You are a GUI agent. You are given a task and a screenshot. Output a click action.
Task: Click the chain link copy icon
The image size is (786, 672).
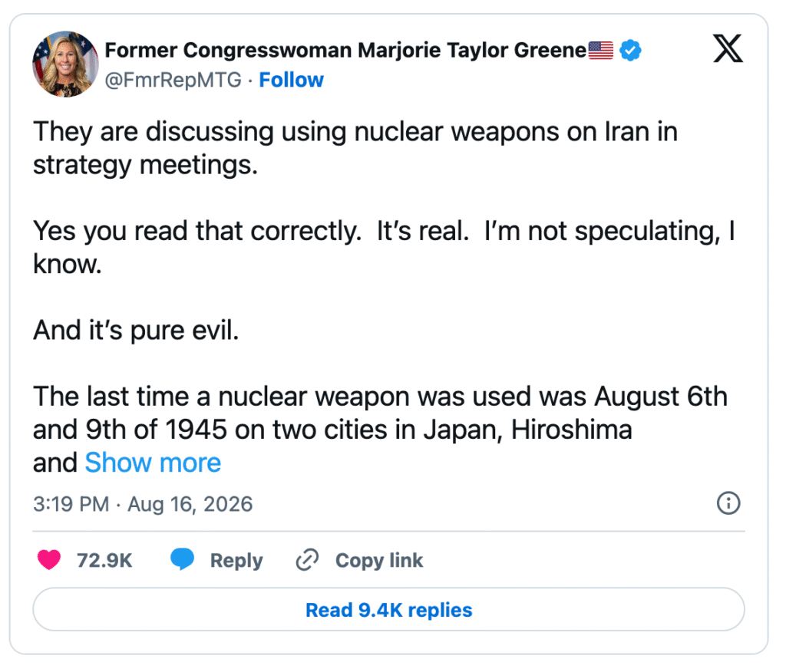307,560
